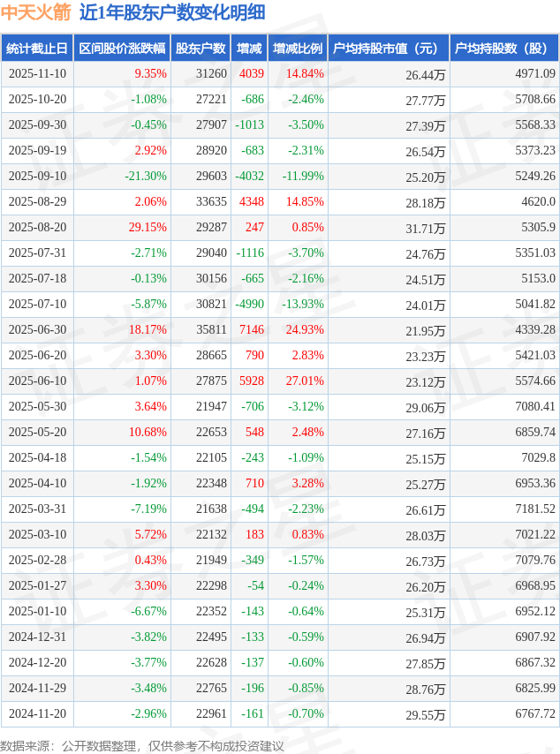The image size is (560, 754).
Task: Click the 7146 increase value
Action: 252,330
